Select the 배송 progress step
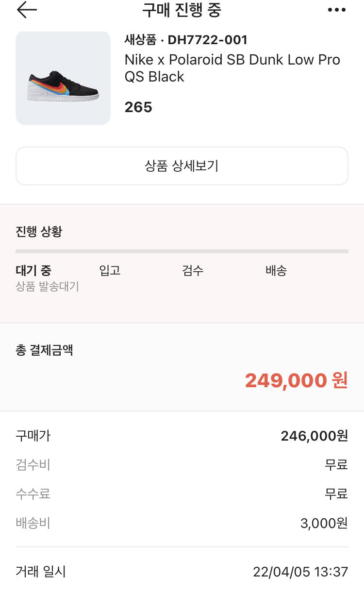 pos(276,270)
